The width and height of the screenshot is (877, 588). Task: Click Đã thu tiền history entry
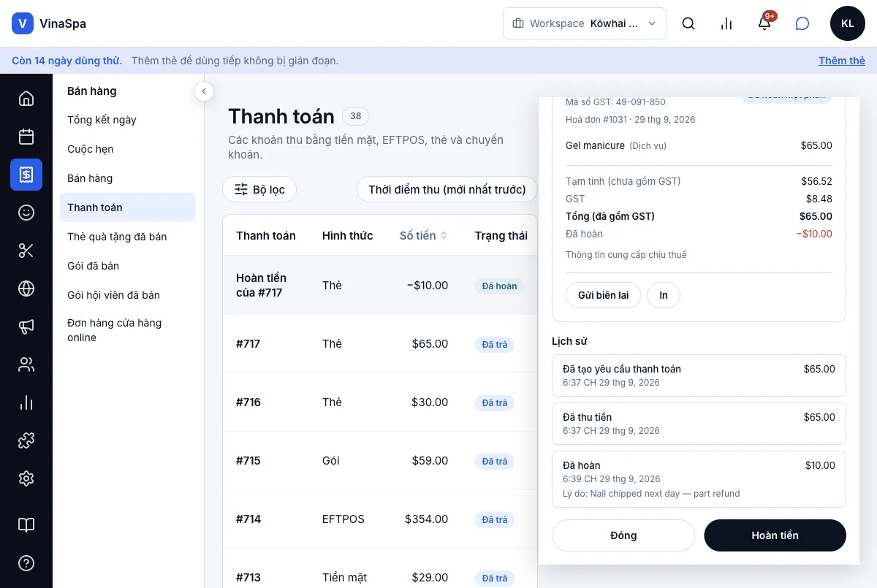pos(699,424)
